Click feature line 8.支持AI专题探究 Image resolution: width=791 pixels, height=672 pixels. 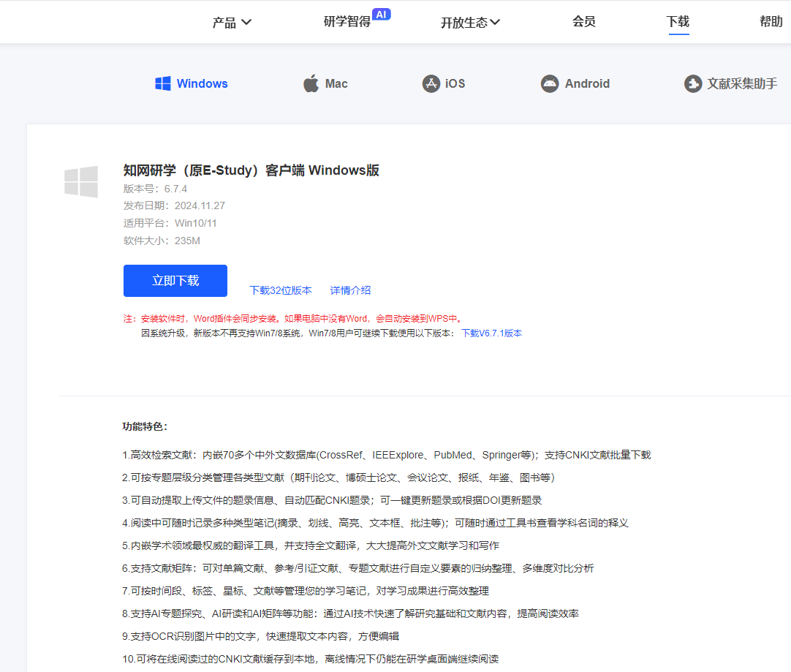(x=351, y=614)
